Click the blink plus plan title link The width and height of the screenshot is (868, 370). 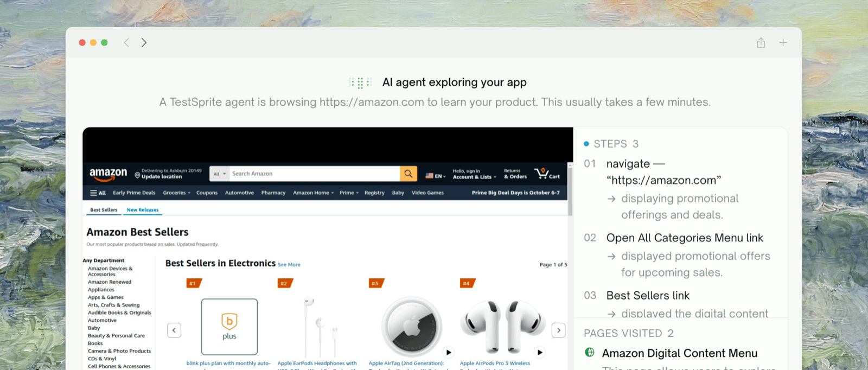point(228,363)
